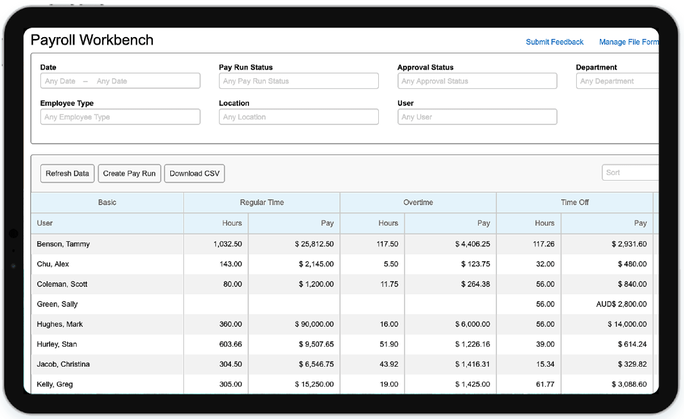Image resolution: width=684 pixels, height=419 pixels.
Task: Expand the Approval Status filter
Action: 476,81
